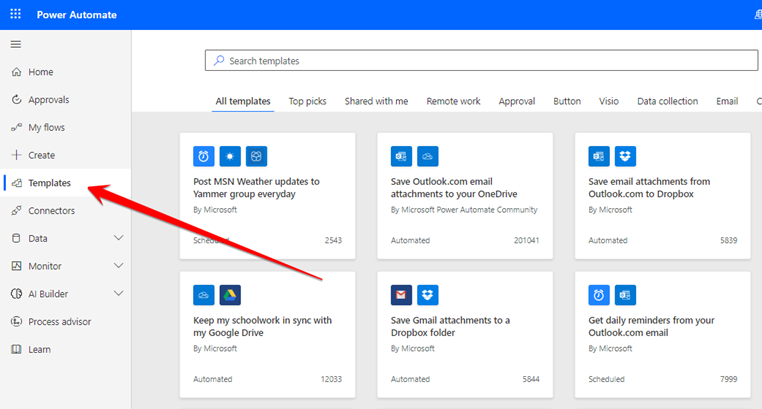Click the Power Automate title
This screenshot has height=409, width=762.
77,15
